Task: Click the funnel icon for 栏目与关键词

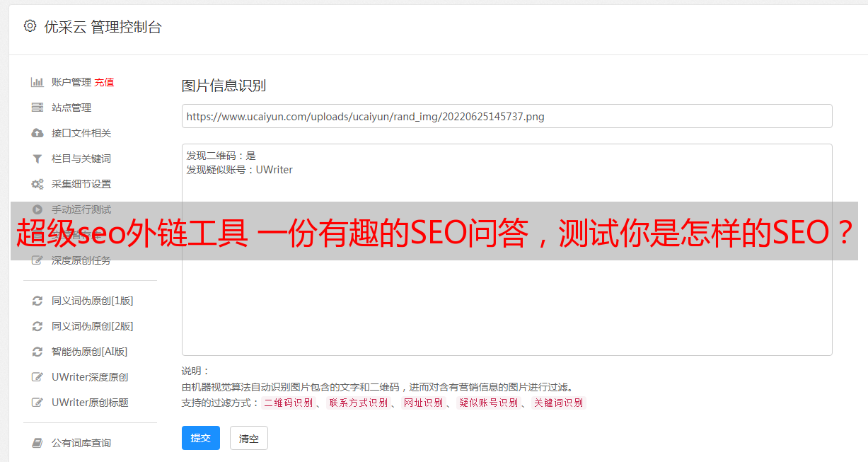Action: click(x=37, y=158)
